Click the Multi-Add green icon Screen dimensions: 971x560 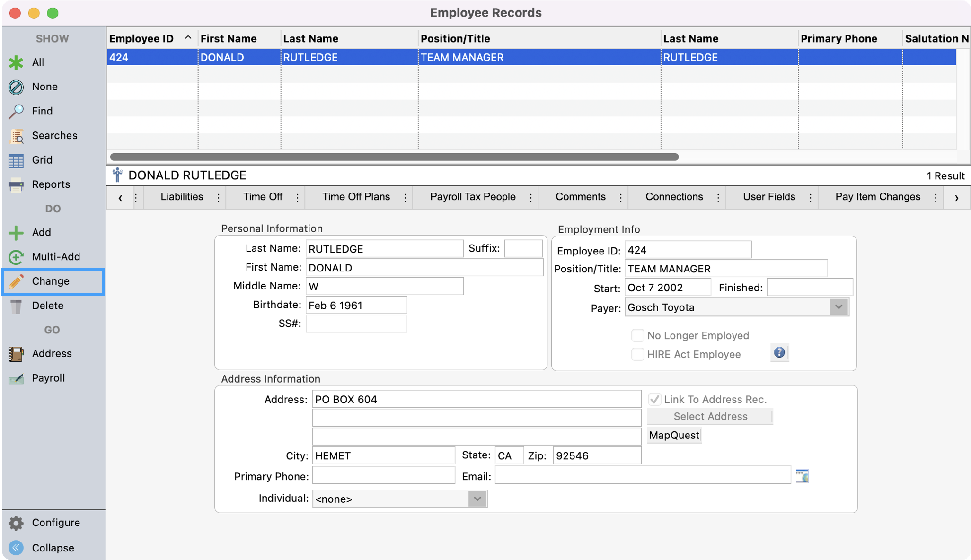click(16, 257)
